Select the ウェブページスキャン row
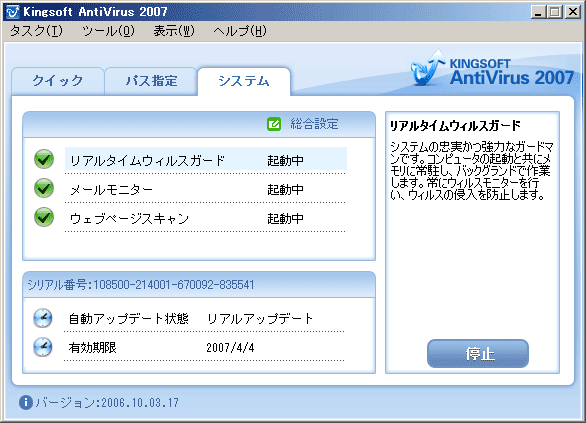This screenshot has height=423, width=586. [x=205, y=219]
